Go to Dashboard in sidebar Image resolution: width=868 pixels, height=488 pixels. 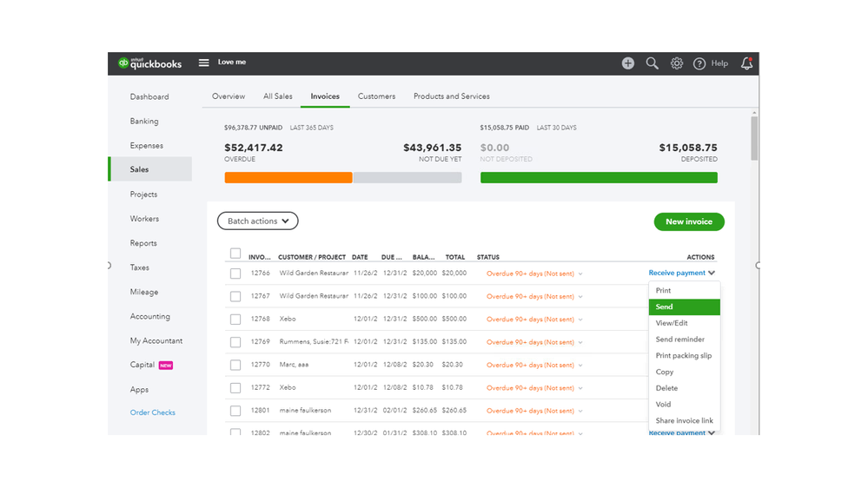[x=149, y=97]
